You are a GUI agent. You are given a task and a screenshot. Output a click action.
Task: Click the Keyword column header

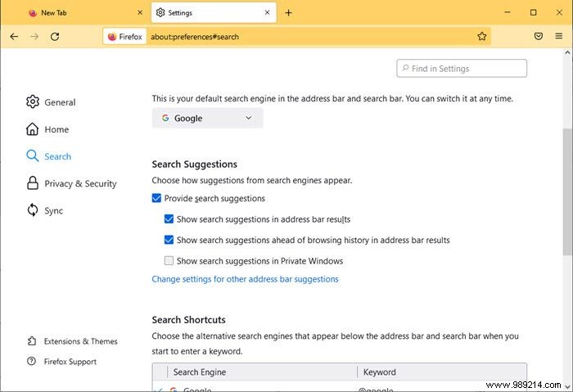point(441,372)
